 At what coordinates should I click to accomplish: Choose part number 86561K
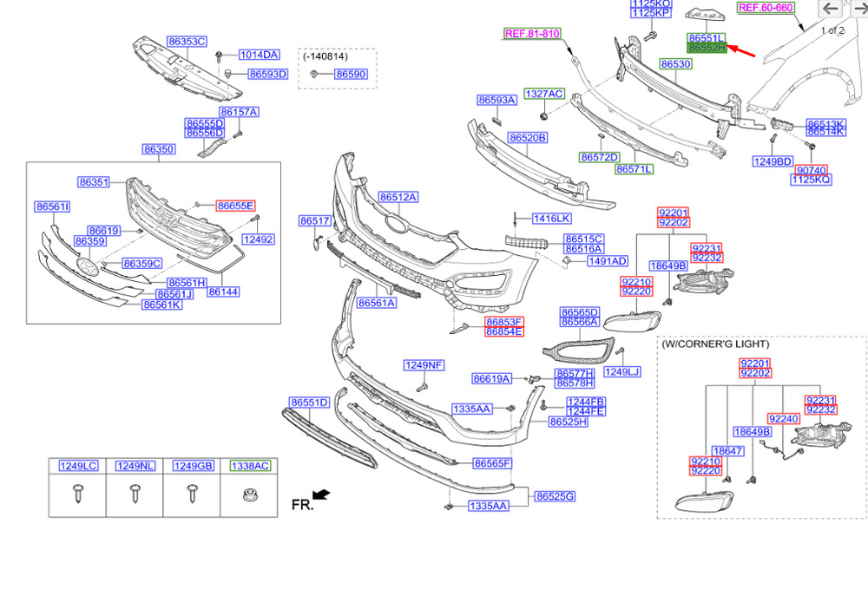[162, 305]
